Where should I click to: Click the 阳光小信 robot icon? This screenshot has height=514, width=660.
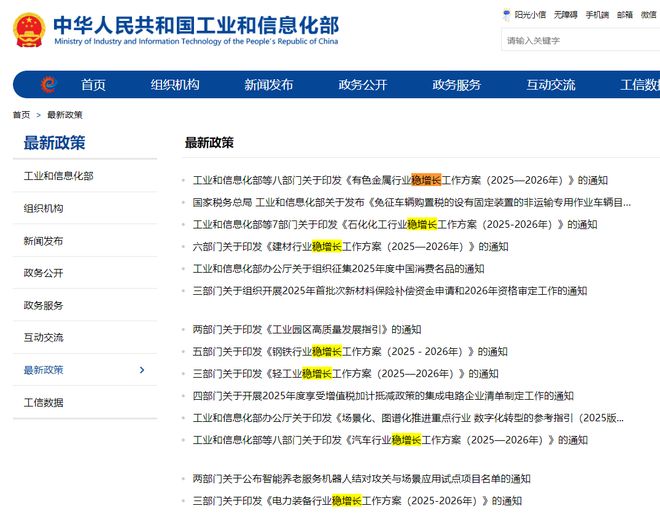coord(506,15)
